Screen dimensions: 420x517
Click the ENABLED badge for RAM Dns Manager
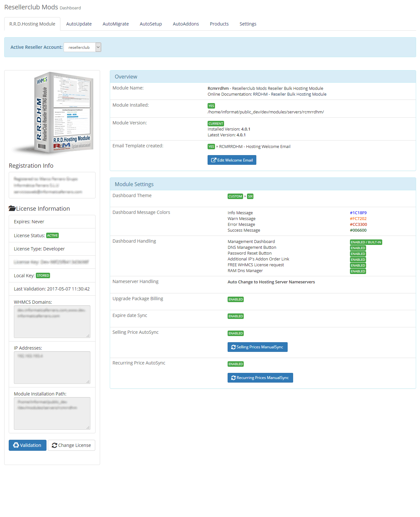point(358,271)
